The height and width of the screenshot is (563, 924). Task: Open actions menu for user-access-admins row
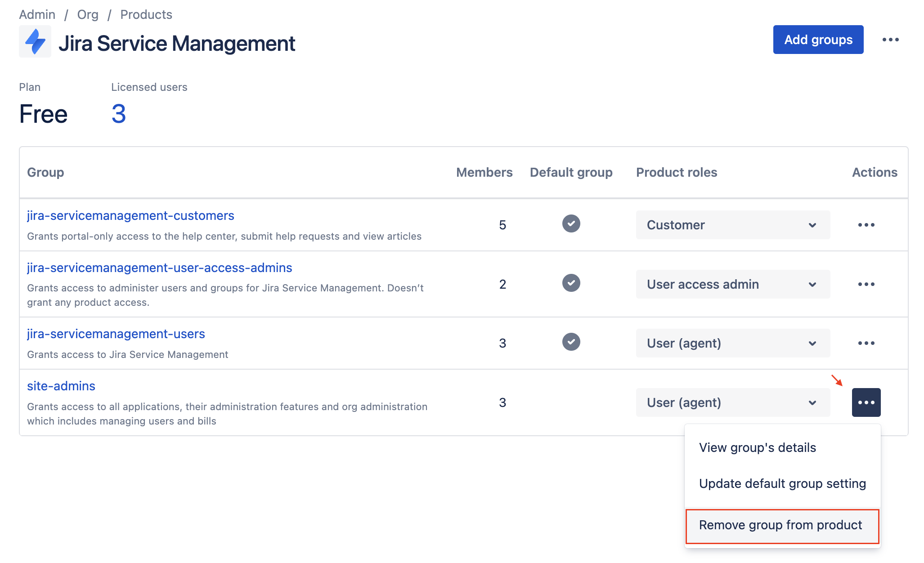click(866, 284)
